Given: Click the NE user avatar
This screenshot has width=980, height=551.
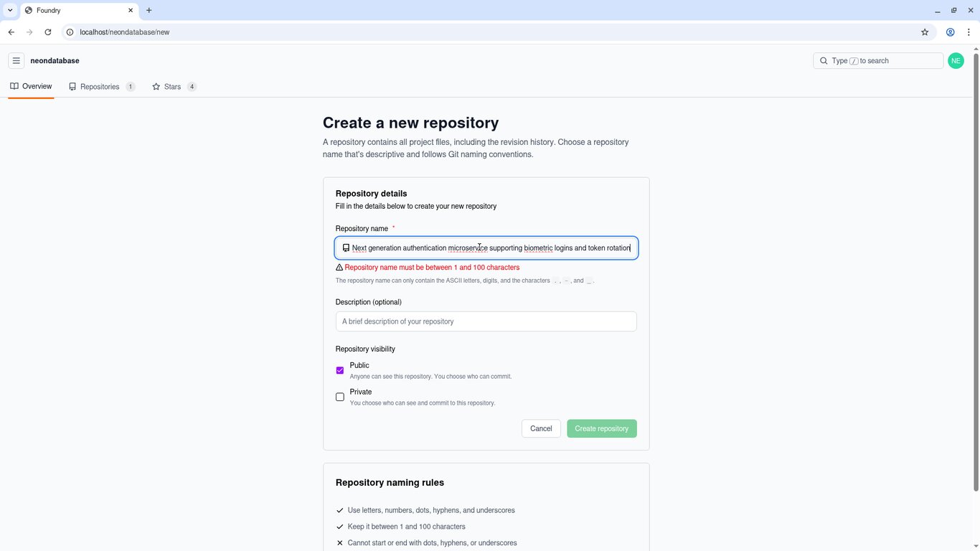Looking at the screenshot, I should pyautogui.click(x=956, y=61).
